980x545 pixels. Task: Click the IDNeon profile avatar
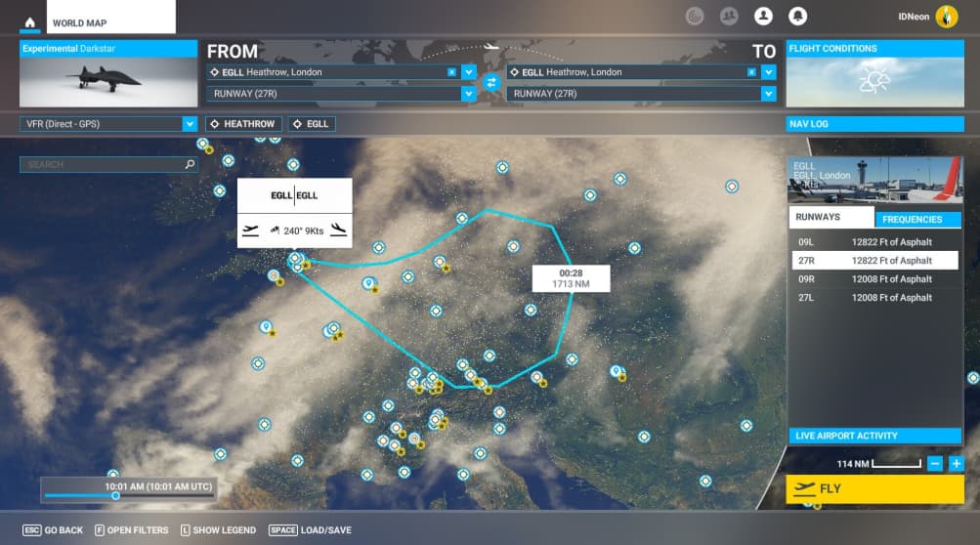946,17
